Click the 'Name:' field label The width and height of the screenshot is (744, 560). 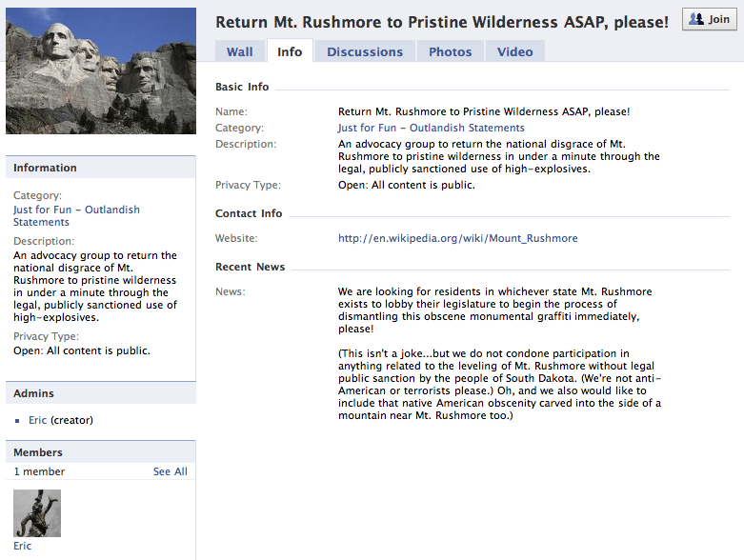coord(231,111)
